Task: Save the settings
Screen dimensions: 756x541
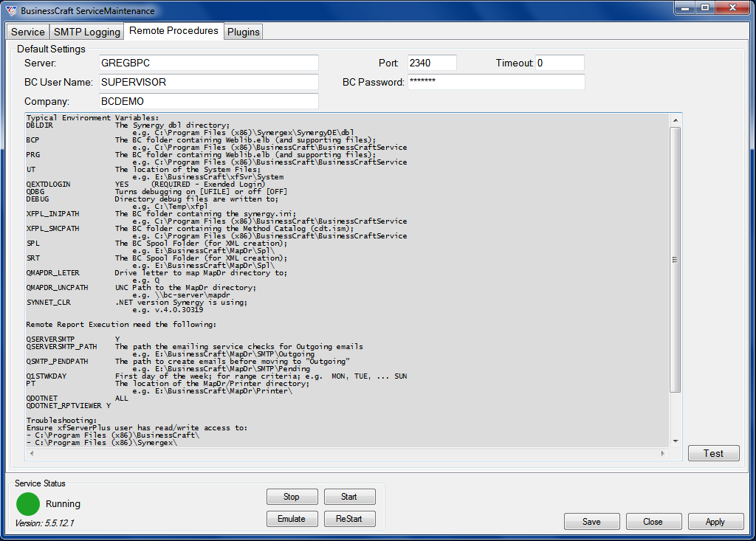Action: pyautogui.click(x=591, y=522)
